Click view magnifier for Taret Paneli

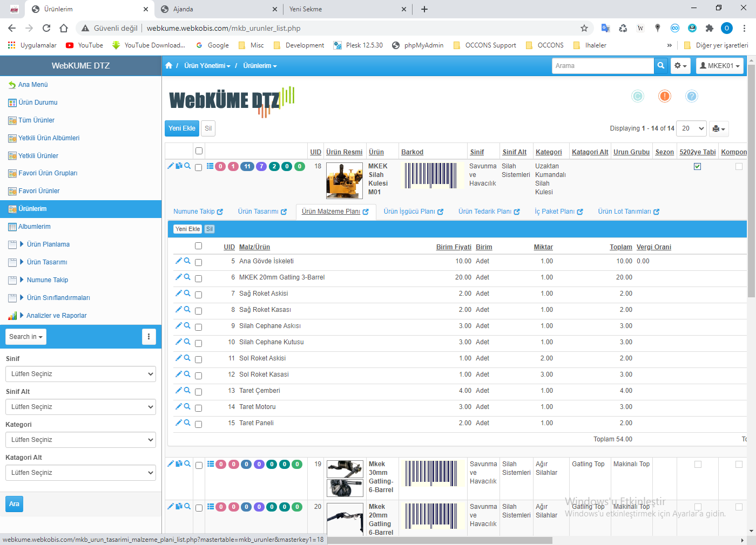click(x=187, y=423)
